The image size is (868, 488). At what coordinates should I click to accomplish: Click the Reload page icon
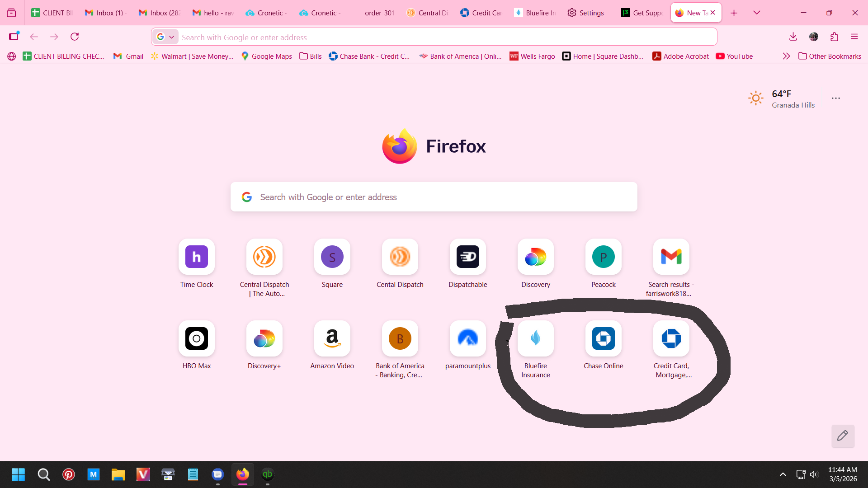75,37
